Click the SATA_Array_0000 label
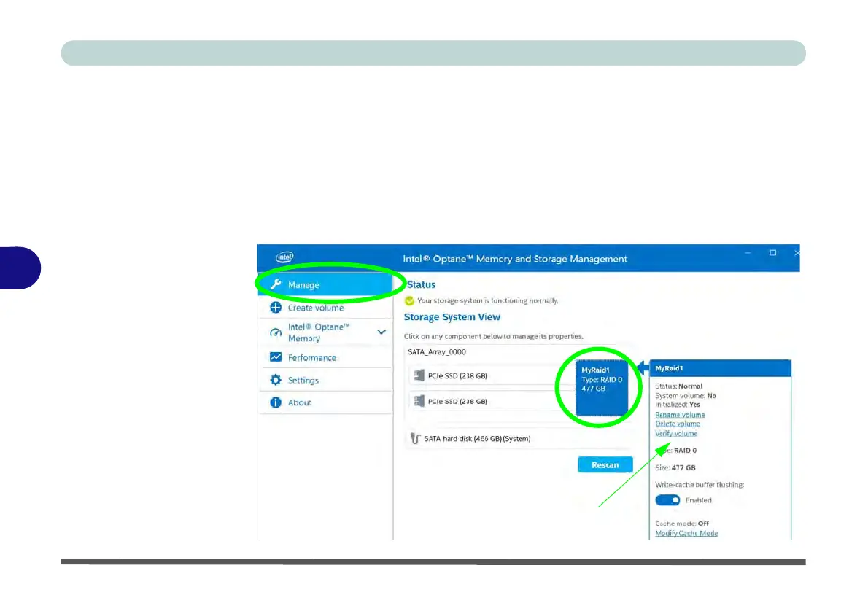868x611 pixels. point(437,351)
